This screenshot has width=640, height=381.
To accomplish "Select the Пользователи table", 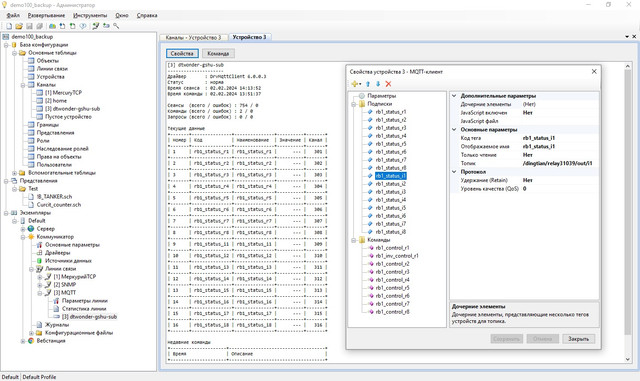I will (x=54, y=165).
